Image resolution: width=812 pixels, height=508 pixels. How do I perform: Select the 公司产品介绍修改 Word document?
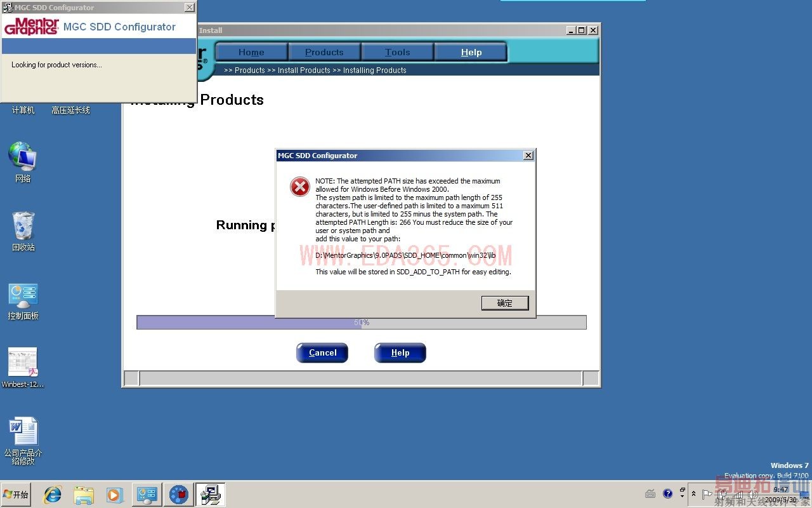(23, 441)
